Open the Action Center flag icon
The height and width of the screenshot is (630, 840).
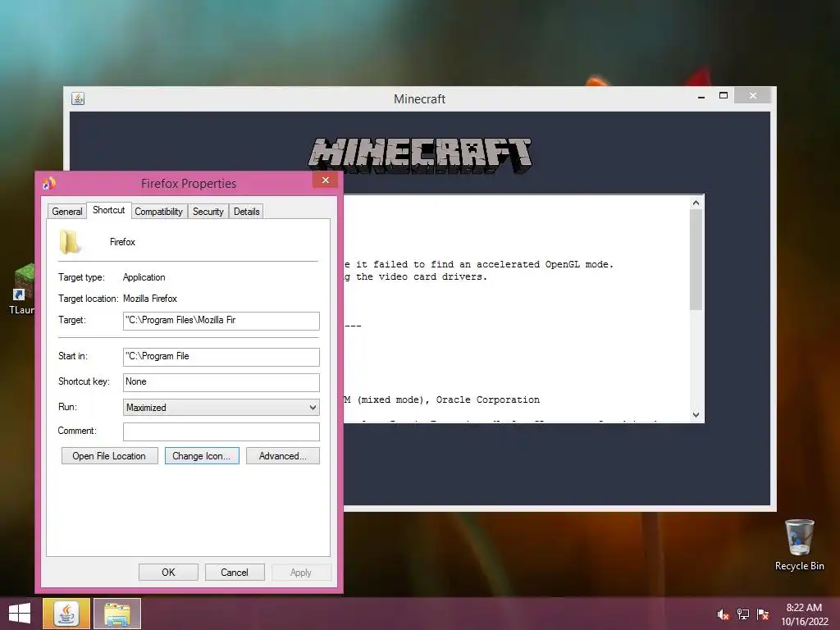click(x=763, y=614)
